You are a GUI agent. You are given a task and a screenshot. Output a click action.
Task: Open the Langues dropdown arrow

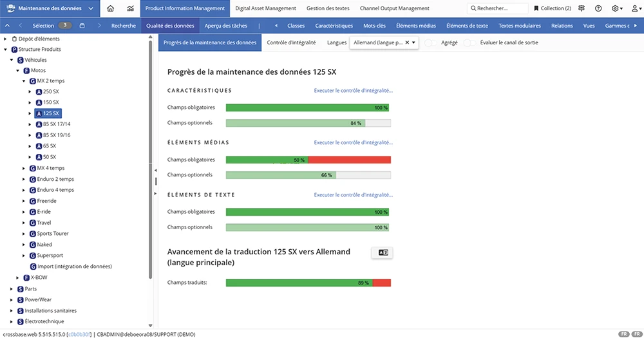coord(413,42)
